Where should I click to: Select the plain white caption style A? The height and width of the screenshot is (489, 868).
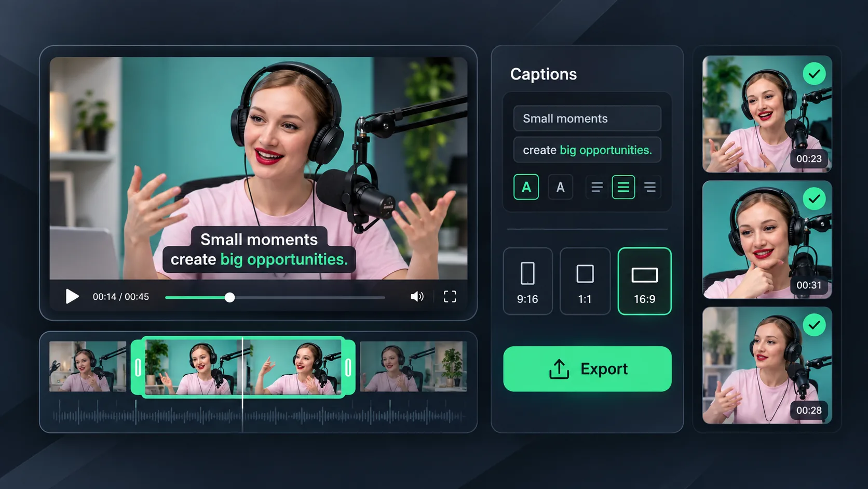(560, 187)
